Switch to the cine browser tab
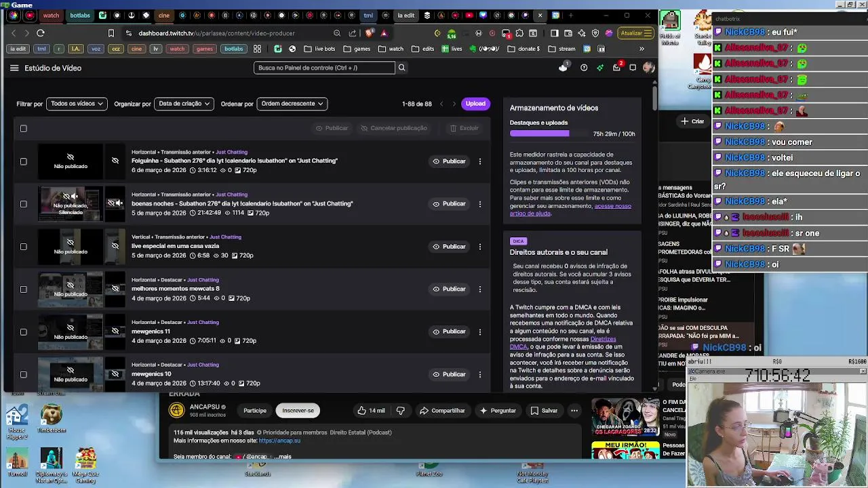Screen dimensions: 868x488 163,15
